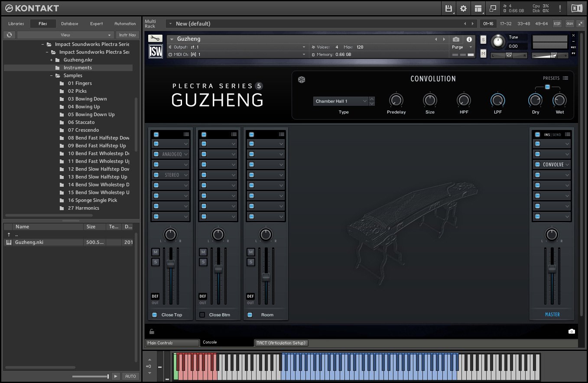The image size is (588, 383).
Task: Select previous instrument arrow in Guzheng header
Action: coord(436,39)
